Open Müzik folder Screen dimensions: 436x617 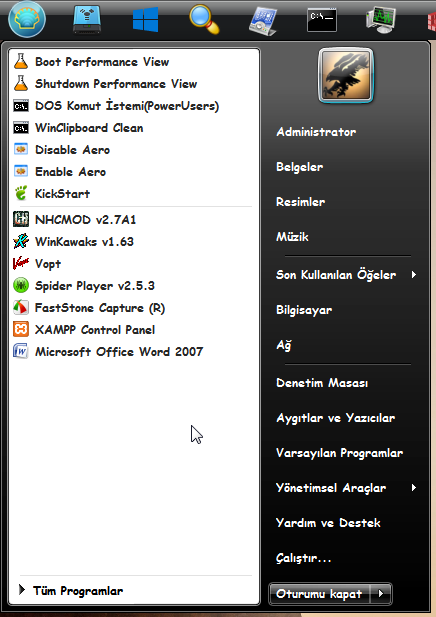point(292,236)
